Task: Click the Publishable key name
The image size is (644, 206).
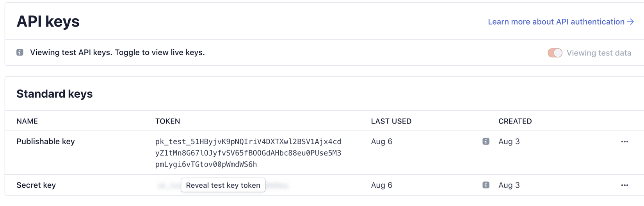Action: pos(46,142)
